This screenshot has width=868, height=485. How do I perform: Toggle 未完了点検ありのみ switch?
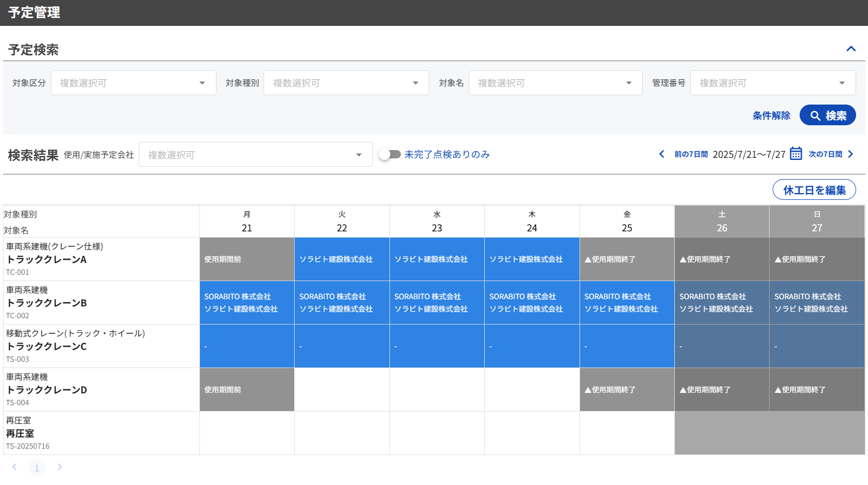390,154
